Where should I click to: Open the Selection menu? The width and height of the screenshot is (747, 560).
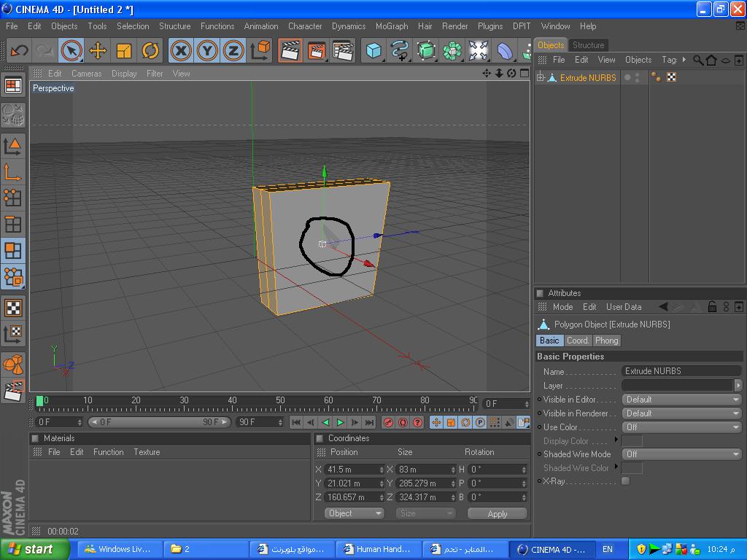pos(133,26)
